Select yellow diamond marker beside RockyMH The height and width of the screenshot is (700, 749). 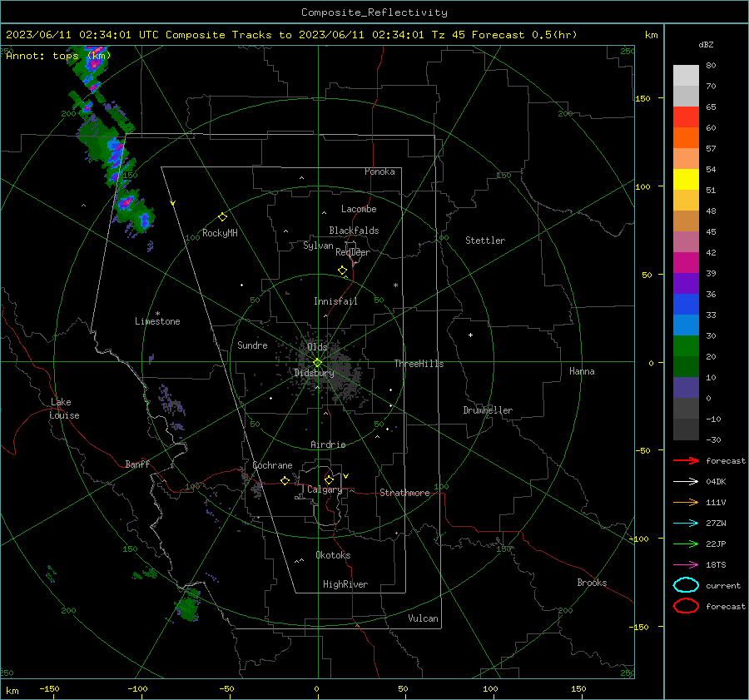tap(222, 217)
